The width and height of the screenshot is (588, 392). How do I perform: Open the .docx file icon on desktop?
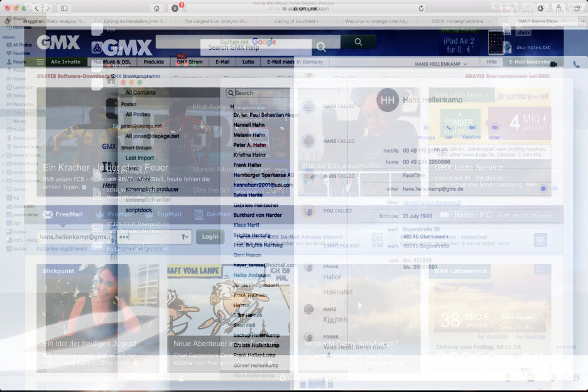506,30
